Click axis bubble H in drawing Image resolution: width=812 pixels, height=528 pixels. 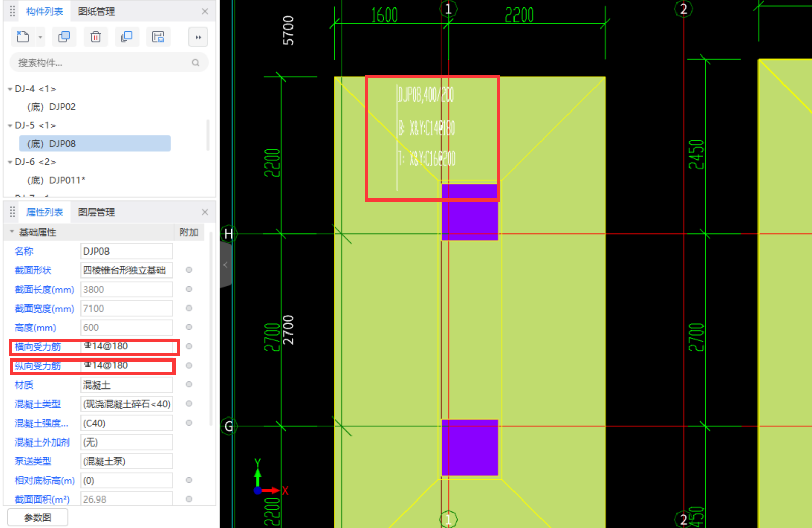tap(228, 234)
